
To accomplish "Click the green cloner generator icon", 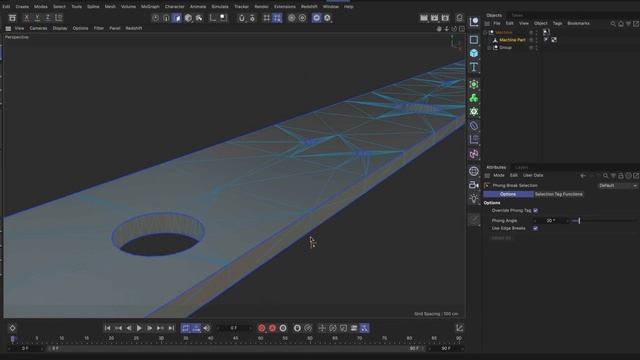I will click(x=474, y=98).
